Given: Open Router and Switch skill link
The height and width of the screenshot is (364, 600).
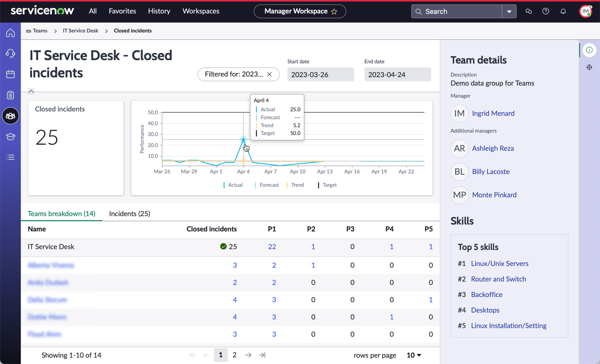Looking at the screenshot, I should click(498, 279).
